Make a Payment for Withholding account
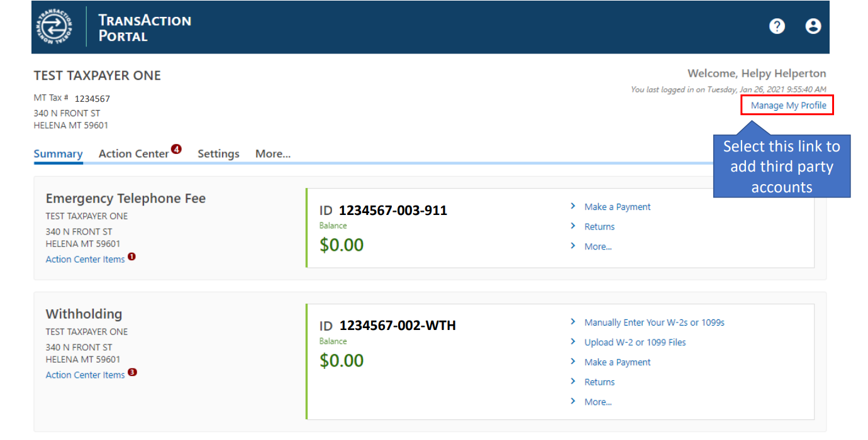The width and height of the screenshot is (868, 440). 617,363
